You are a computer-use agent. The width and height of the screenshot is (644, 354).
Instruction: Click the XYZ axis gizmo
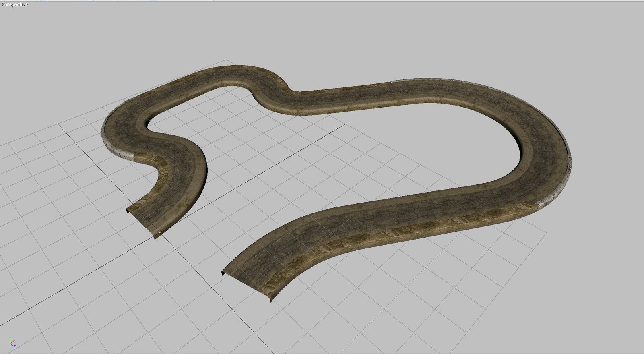click(x=12, y=343)
